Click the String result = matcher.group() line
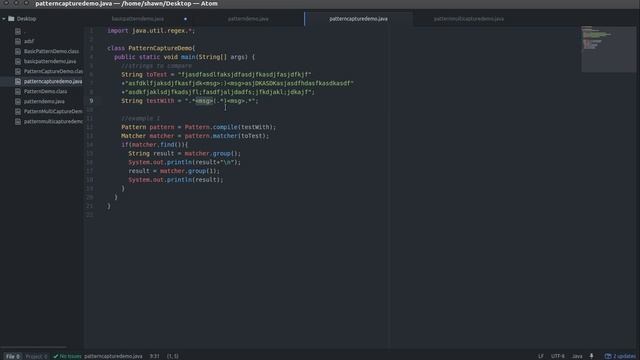The image size is (640, 360). point(184,153)
